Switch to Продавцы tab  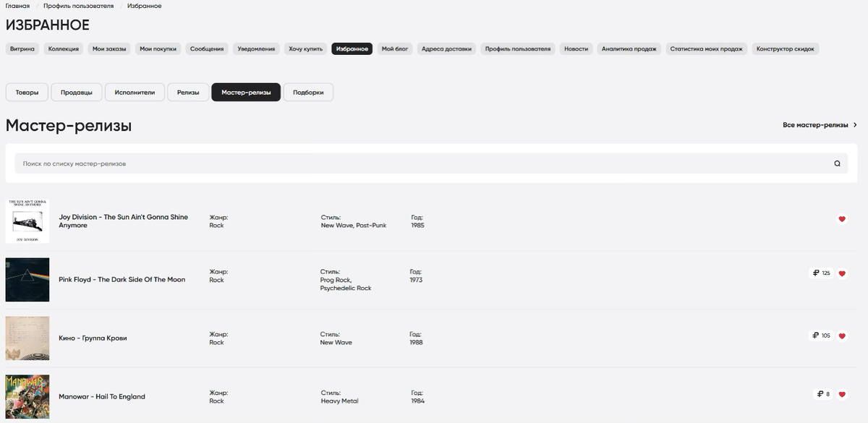[77, 93]
